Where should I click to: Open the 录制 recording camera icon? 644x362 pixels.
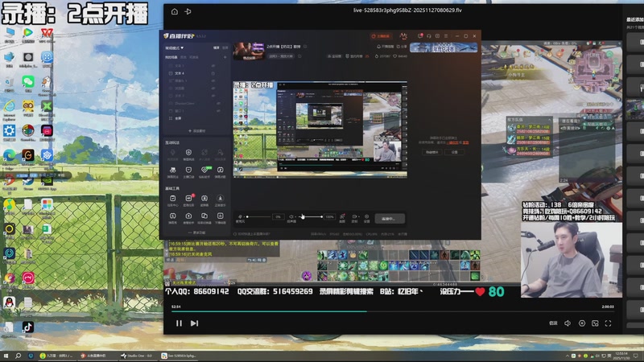click(354, 217)
